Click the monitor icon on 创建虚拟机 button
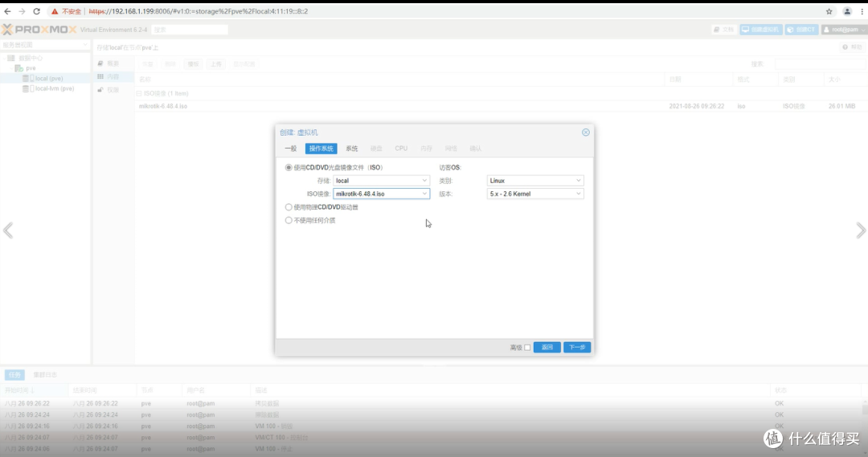 point(746,30)
